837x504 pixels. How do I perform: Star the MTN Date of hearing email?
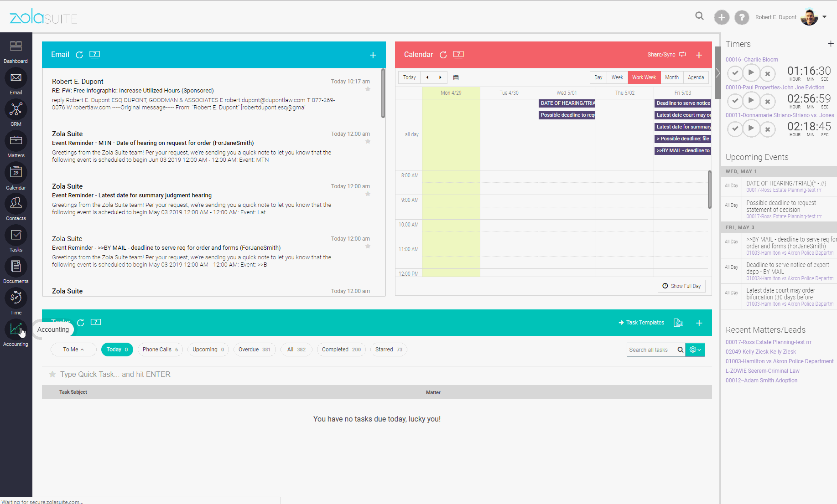coord(368,141)
